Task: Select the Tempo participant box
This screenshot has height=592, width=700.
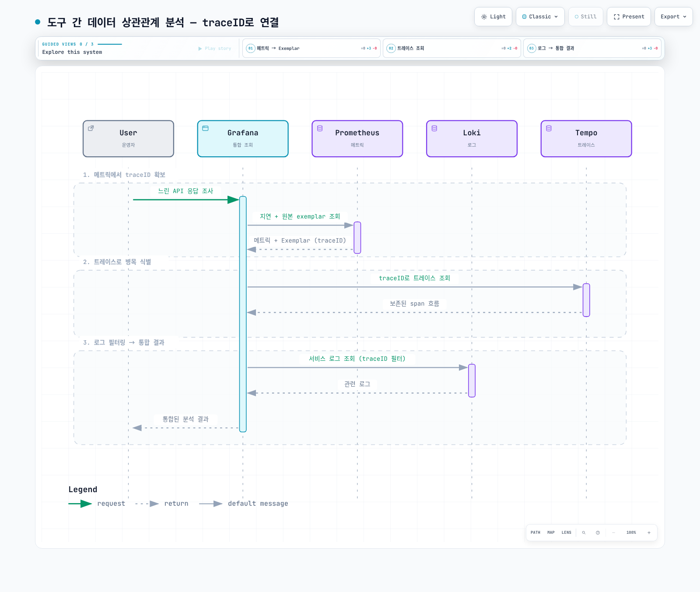Action: (x=586, y=138)
